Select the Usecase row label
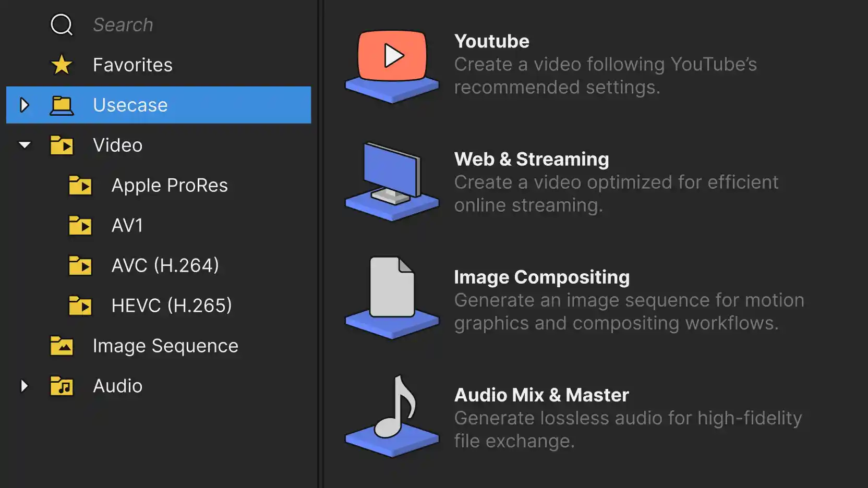The height and width of the screenshot is (488, 868). pyautogui.click(x=130, y=105)
